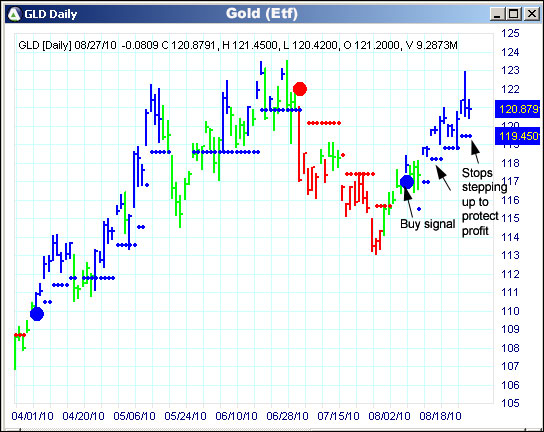Click the 116 price axis label
This screenshot has height=432, width=544.
(x=510, y=200)
